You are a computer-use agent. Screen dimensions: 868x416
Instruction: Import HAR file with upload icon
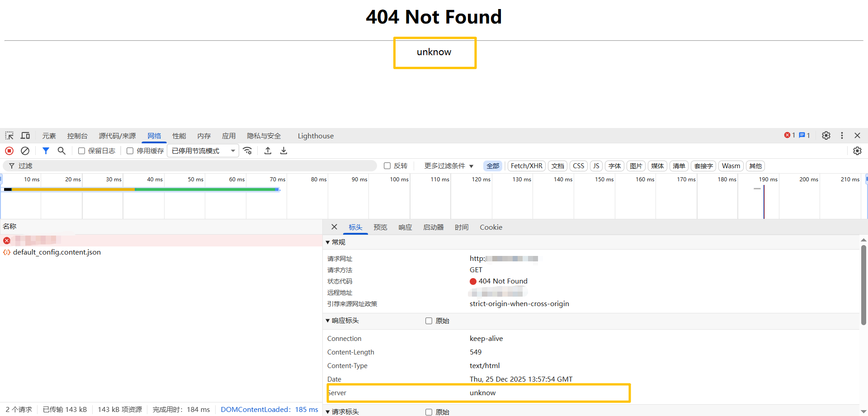tap(268, 151)
